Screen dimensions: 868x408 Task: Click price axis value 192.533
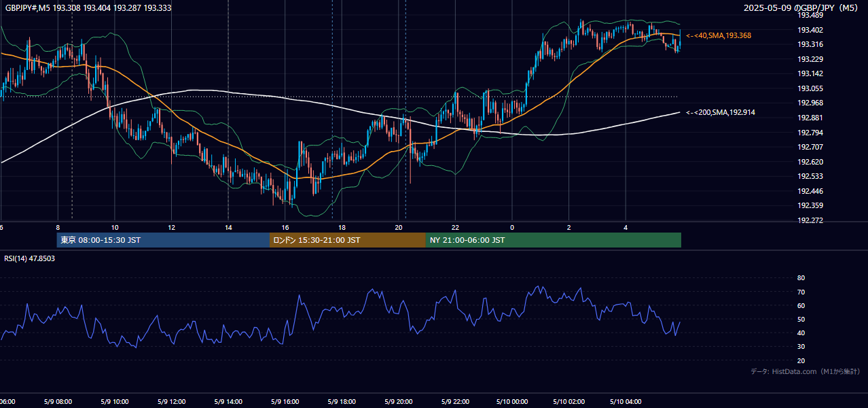pos(810,176)
